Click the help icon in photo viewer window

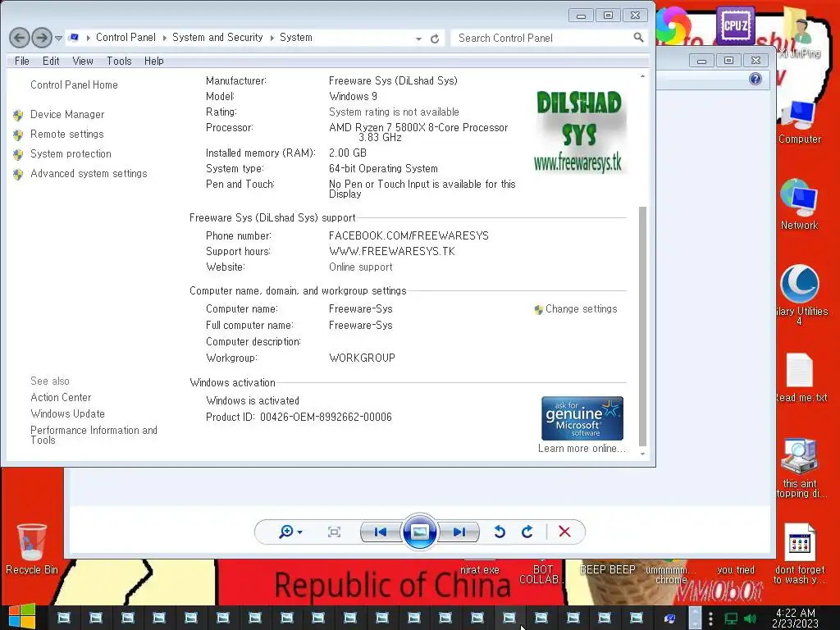(x=756, y=80)
